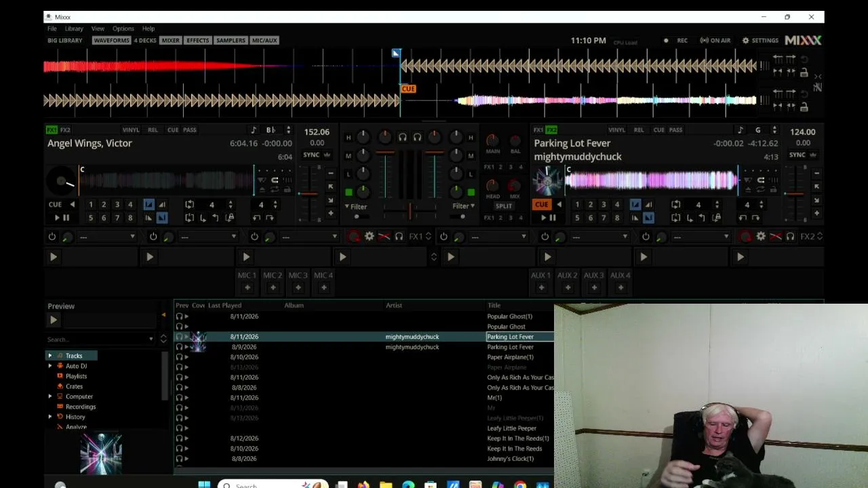The width and height of the screenshot is (868, 488).
Task: Toggle REL mode on deck 2
Action: point(639,130)
